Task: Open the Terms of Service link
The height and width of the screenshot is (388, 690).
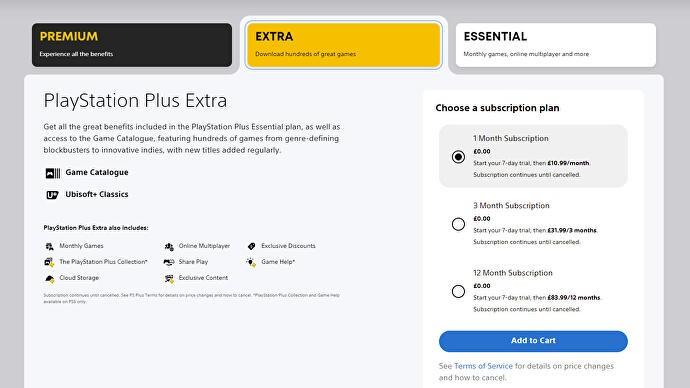Action: [x=483, y=366]
